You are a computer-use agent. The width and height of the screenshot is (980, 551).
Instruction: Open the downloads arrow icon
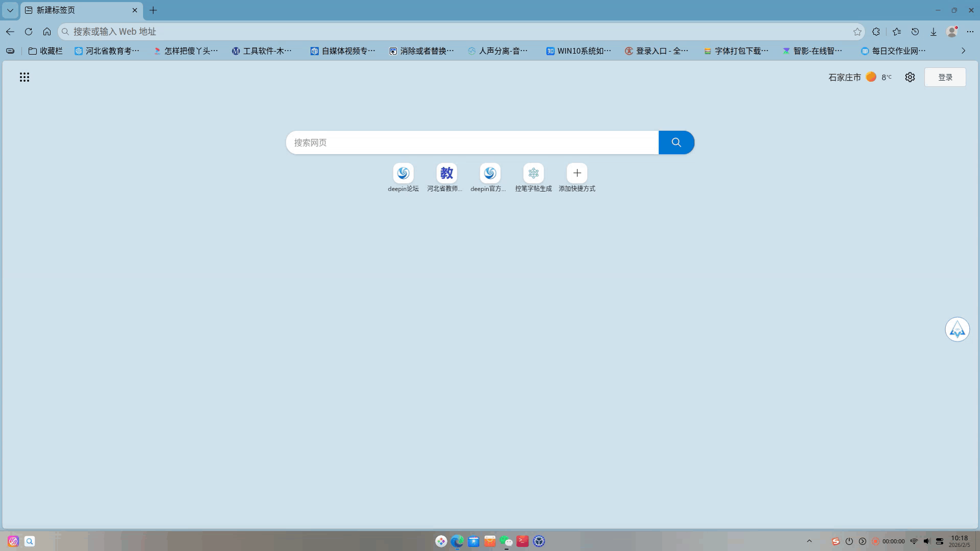click(934, 32)
